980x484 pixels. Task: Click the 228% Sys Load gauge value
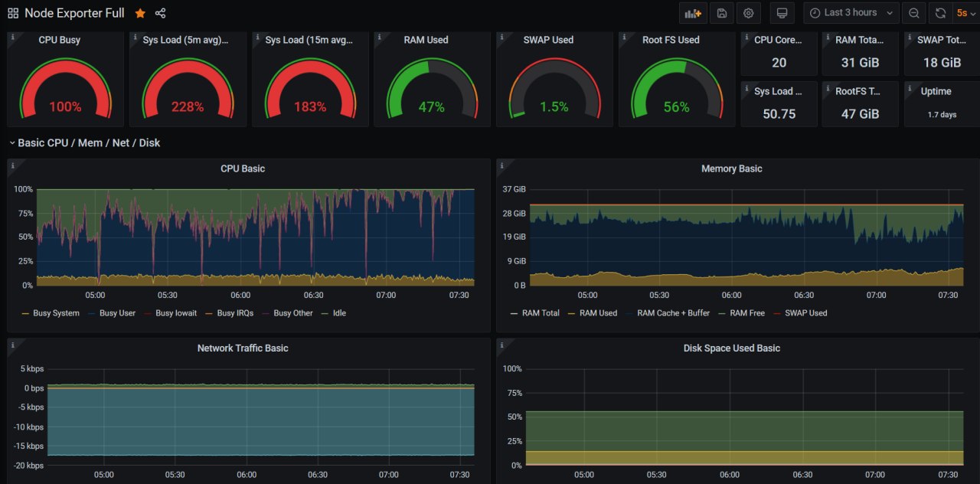tap(188, 107)
